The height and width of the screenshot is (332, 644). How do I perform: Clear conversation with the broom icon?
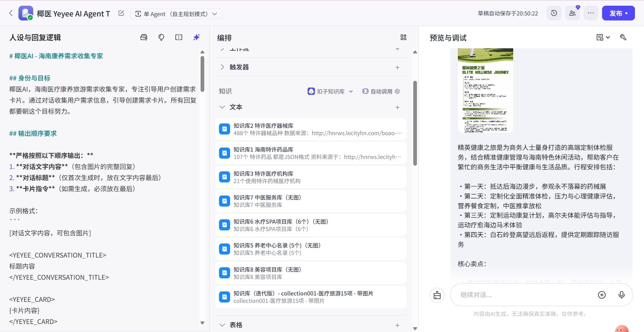437,295
